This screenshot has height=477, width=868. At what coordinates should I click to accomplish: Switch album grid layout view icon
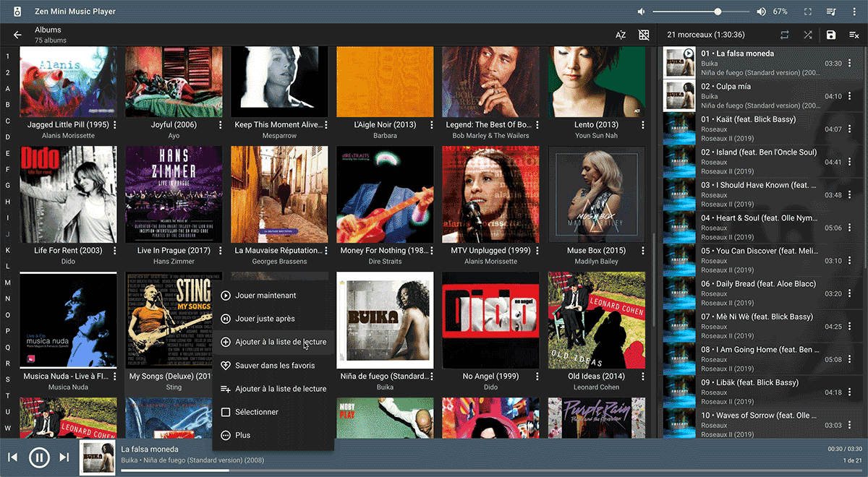pyautogui.click(x=644, y=35)
